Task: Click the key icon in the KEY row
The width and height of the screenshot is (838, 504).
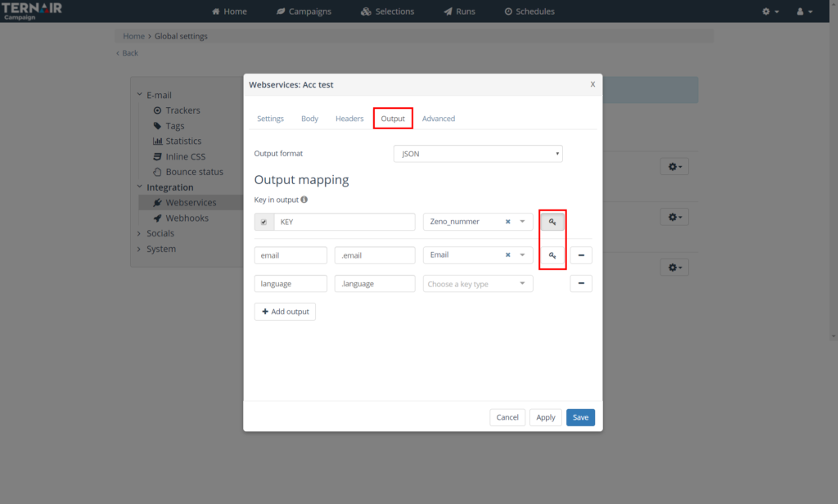Action: 552,222
